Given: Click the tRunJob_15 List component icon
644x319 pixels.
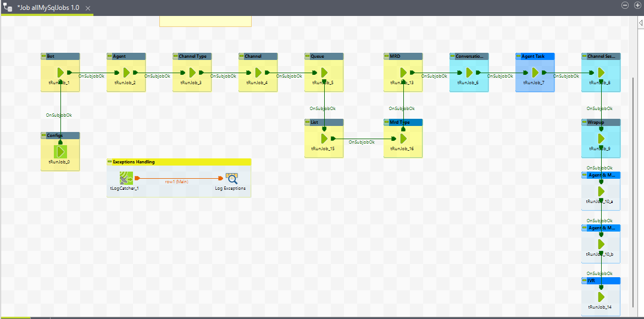Looking at the screenshot, I should (x=324, y=139).
